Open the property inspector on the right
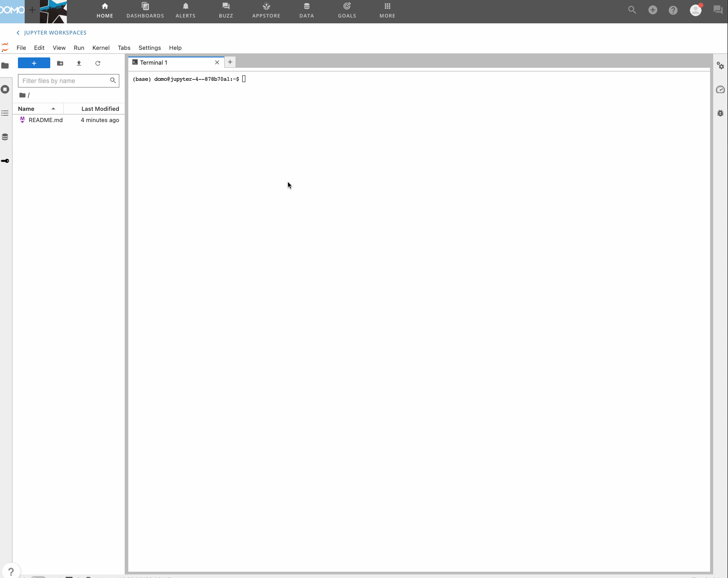 coord(720,66)
